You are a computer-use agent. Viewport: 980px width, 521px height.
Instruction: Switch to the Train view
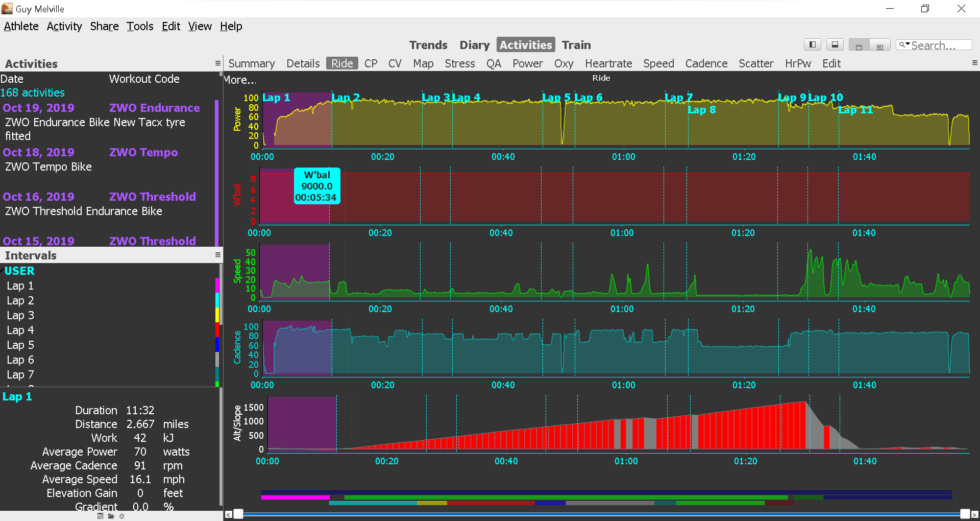click(576, 44)
